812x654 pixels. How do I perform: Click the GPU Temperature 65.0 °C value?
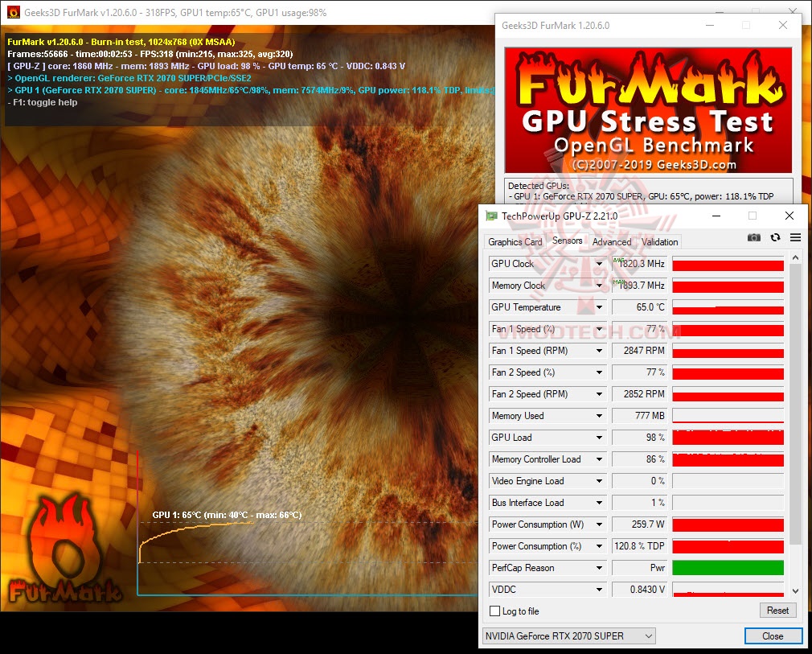[640, 307]
